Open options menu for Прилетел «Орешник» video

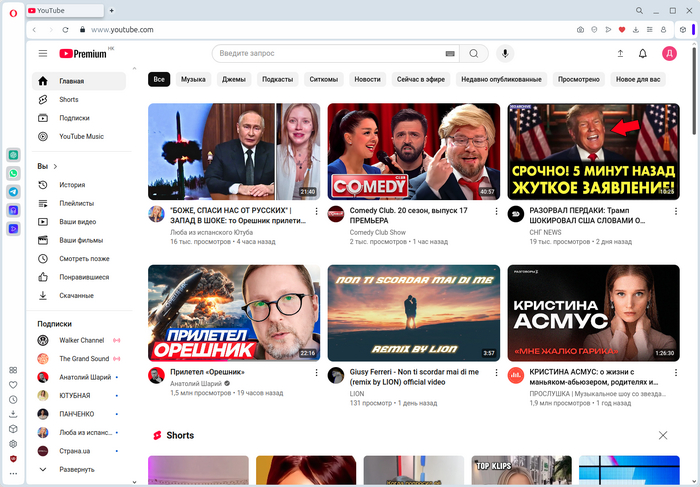point(316,372)
